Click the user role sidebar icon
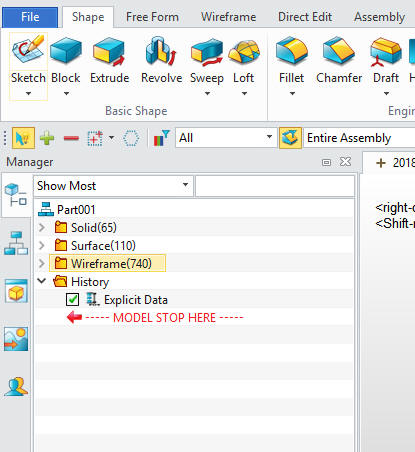Screen dimensions: 415x452 click(16, 387)
